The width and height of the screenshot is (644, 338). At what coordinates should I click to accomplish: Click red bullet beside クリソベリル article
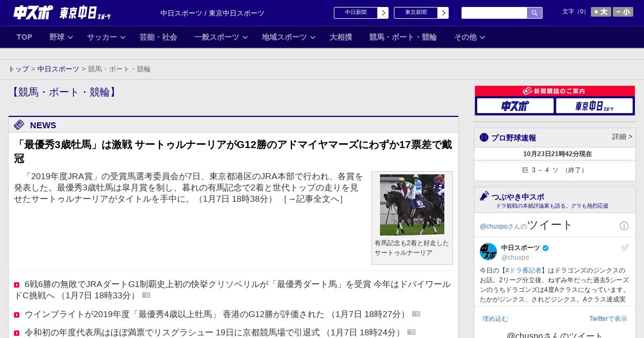17,285
